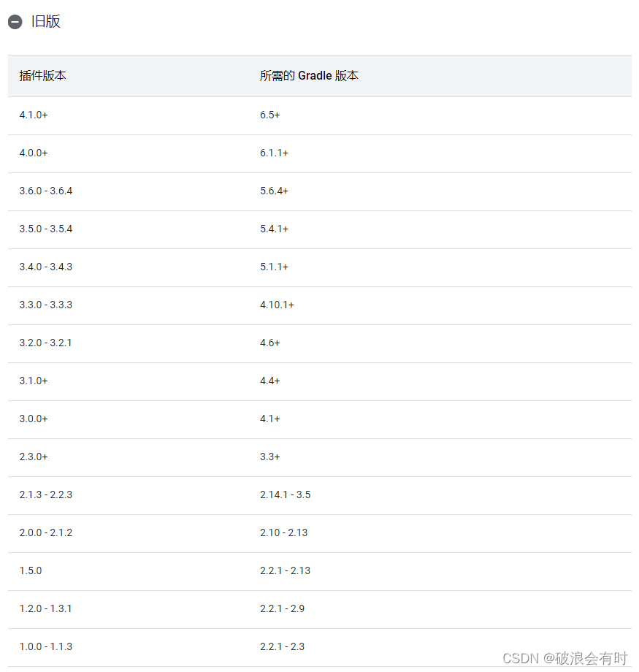The image size is (639, 672).
Task: Click the 1.5.0 plugin version row
Action: pyautogui.click(x=30, y=570)
